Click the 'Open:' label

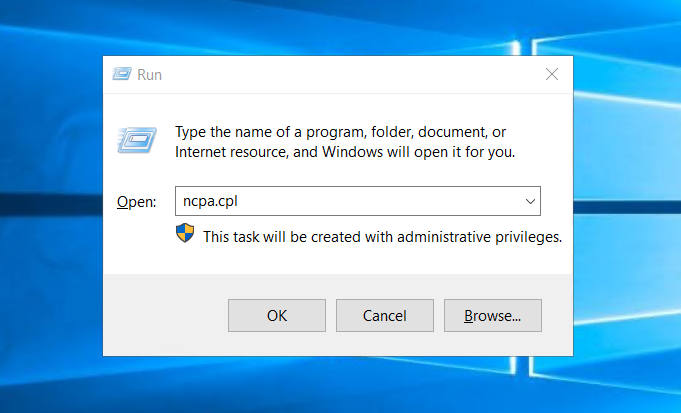[x=136, y=202]
